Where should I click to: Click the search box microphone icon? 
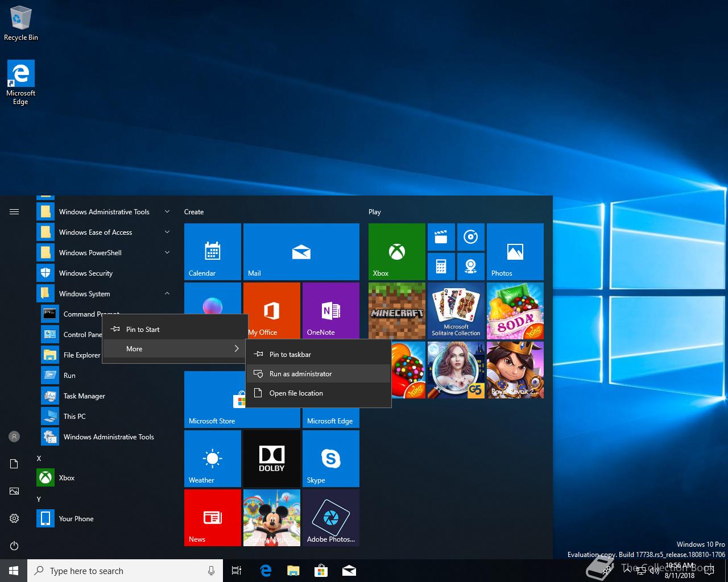[211, 571]
